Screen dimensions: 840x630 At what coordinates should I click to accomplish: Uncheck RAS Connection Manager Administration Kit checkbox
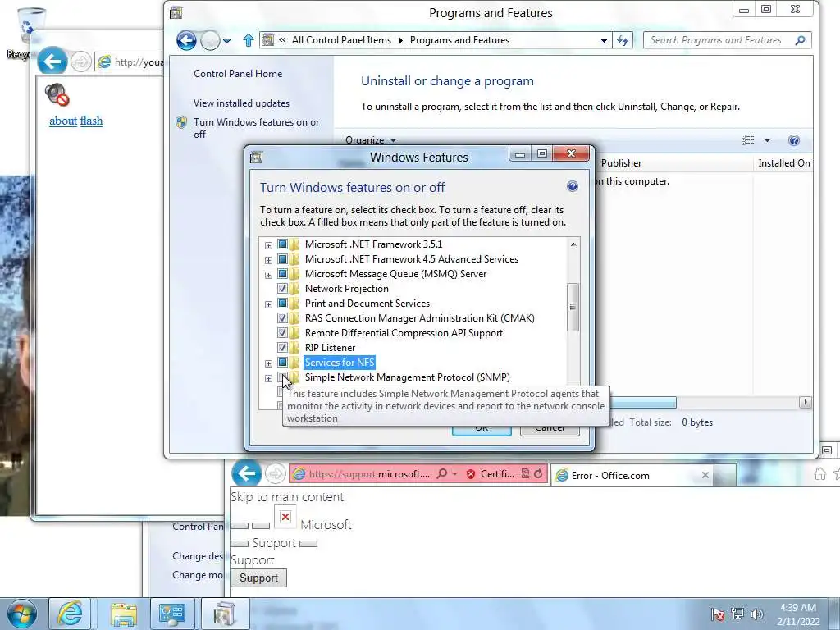coord(282,318)
